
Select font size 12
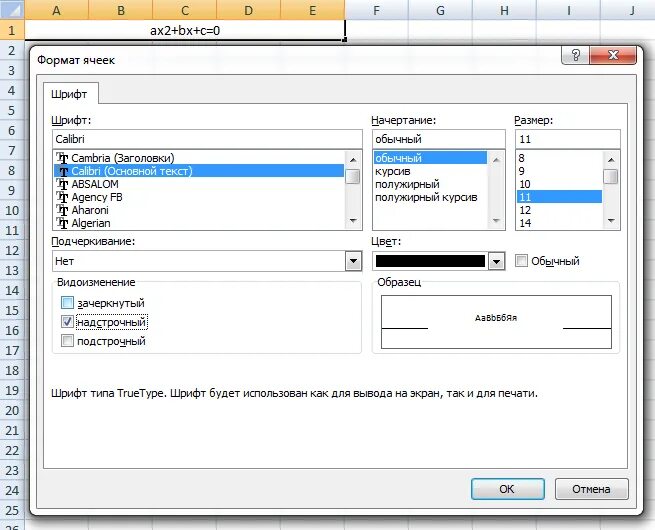pos(559,210)
